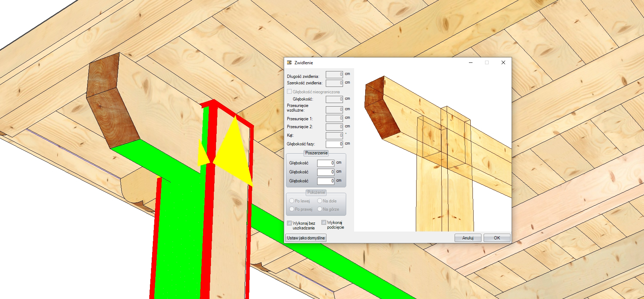Click the Zwidlenie dialog title icon
Screen dimensions: 644x299
click(x=289, y=62)
